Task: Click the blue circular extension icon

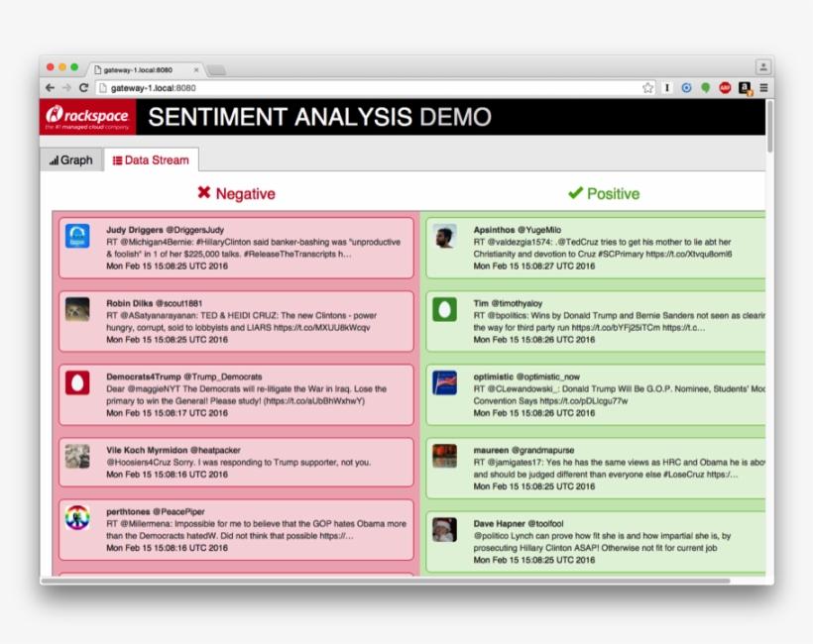Action: pos(686,87)
